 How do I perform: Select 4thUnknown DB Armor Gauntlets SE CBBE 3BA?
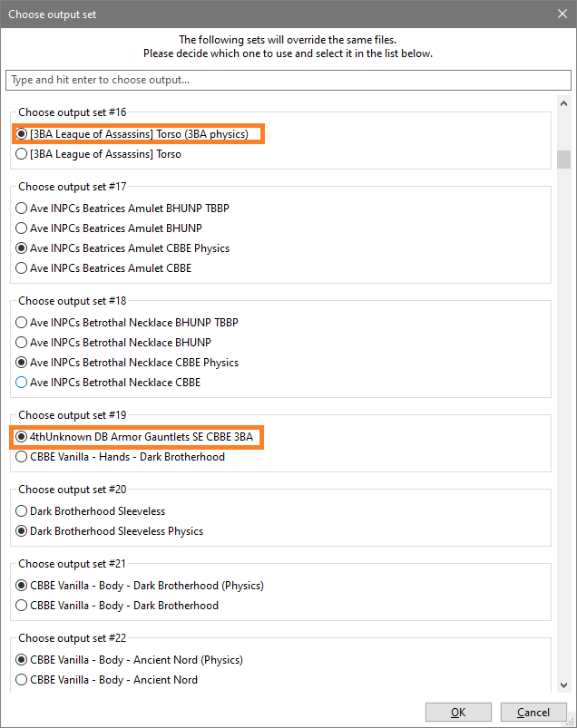pyautogui.click(x=135, y=437)
